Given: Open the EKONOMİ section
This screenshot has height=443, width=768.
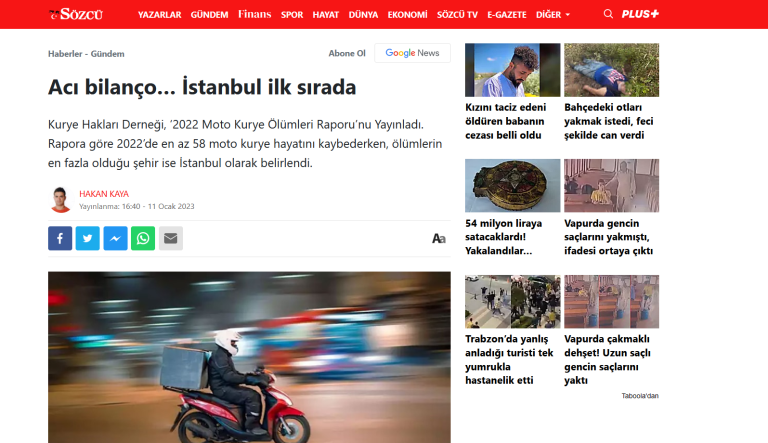Looking at the screenshot, I should pyautogui.click(x=408, y=15).
